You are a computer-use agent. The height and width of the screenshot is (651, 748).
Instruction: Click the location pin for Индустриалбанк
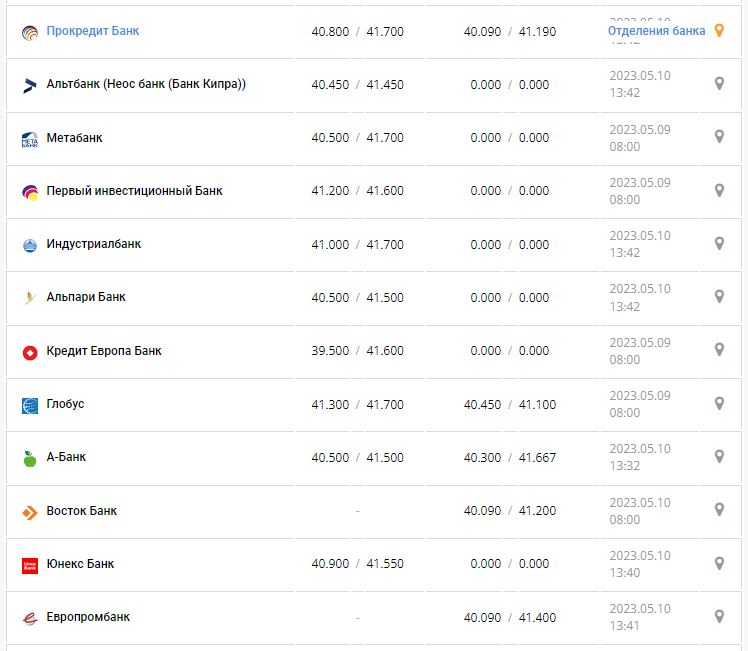(718, 244)
